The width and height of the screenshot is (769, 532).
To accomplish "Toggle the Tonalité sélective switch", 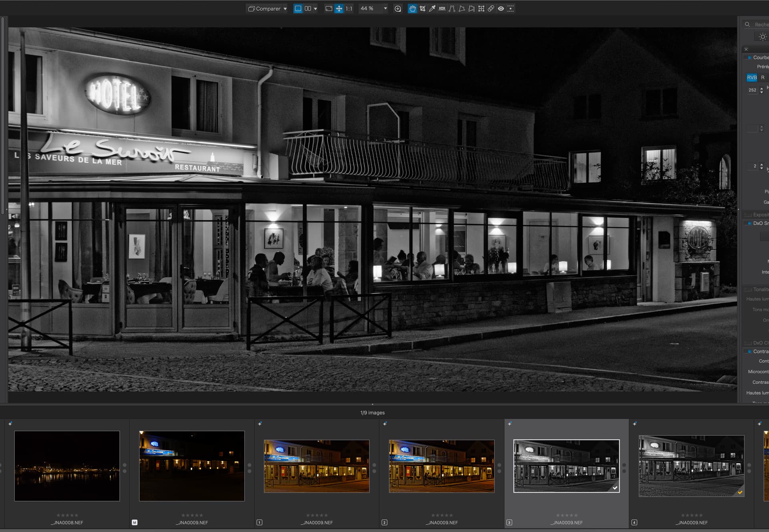I will (x=748, y=289).
